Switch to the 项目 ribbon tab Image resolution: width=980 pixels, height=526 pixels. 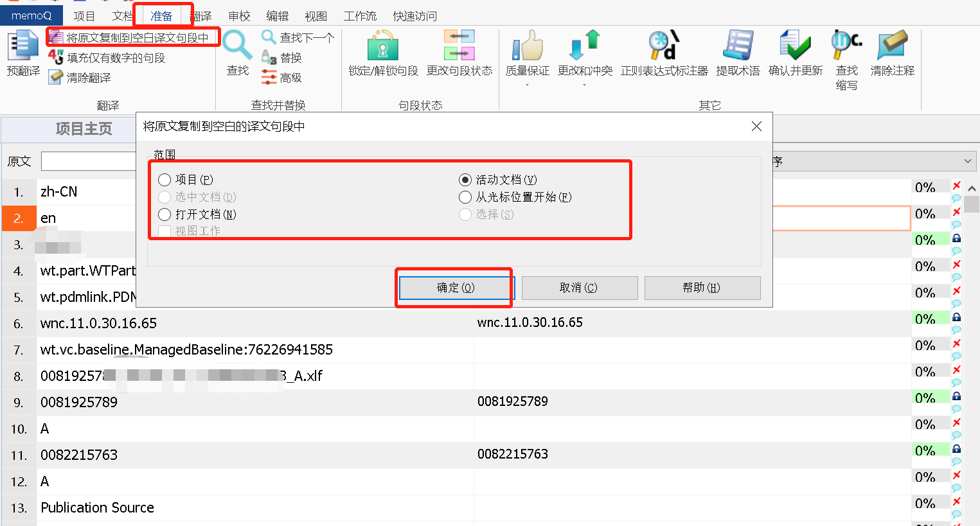84,16
